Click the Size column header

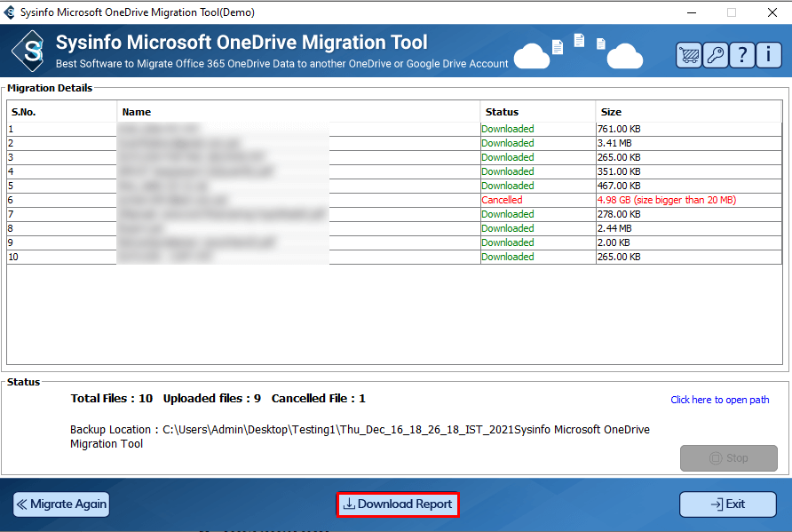click(611, 112)
